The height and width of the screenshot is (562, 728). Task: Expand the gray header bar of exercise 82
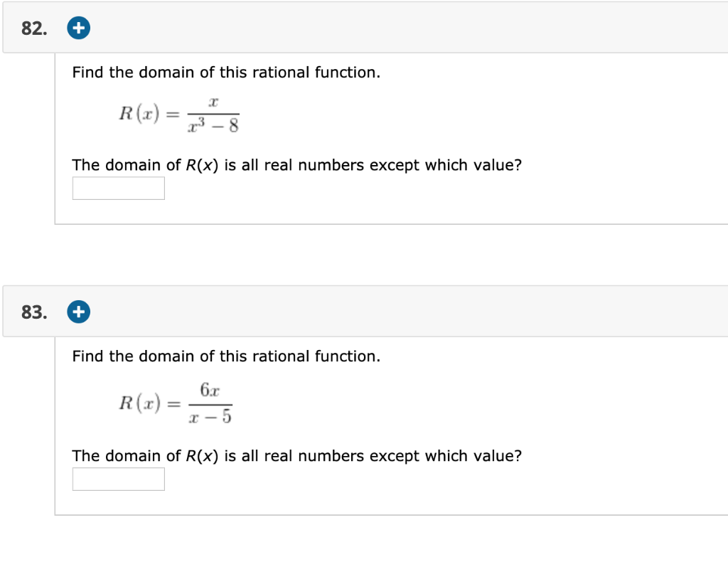[x=355, y=27]
